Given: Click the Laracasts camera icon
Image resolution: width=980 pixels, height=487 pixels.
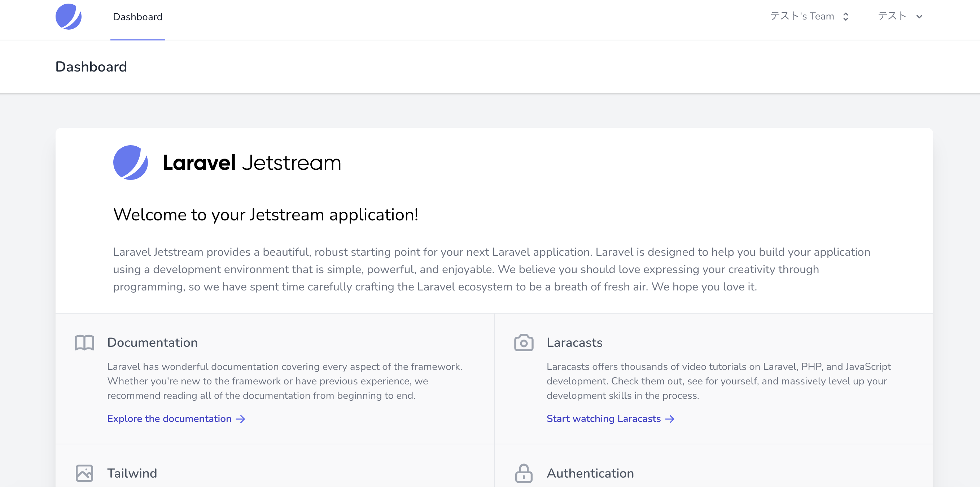Looking at the screenshot, I should point(524,343).
